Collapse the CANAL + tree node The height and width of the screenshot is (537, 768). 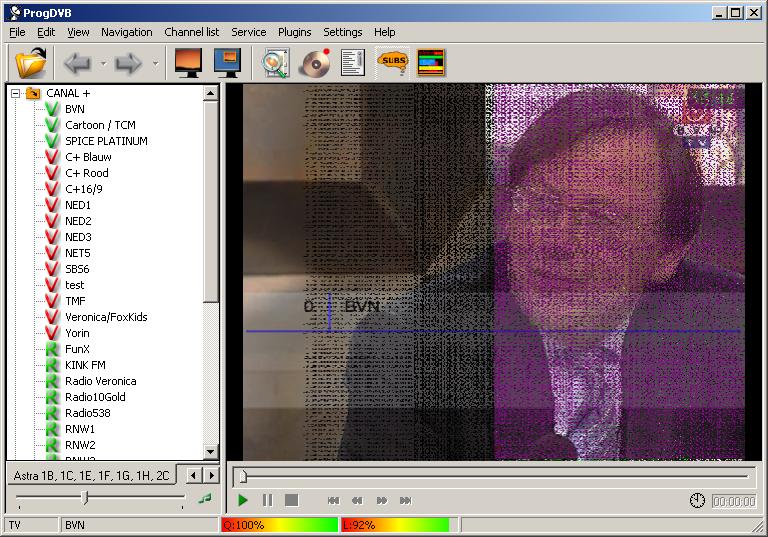(16, 93)
